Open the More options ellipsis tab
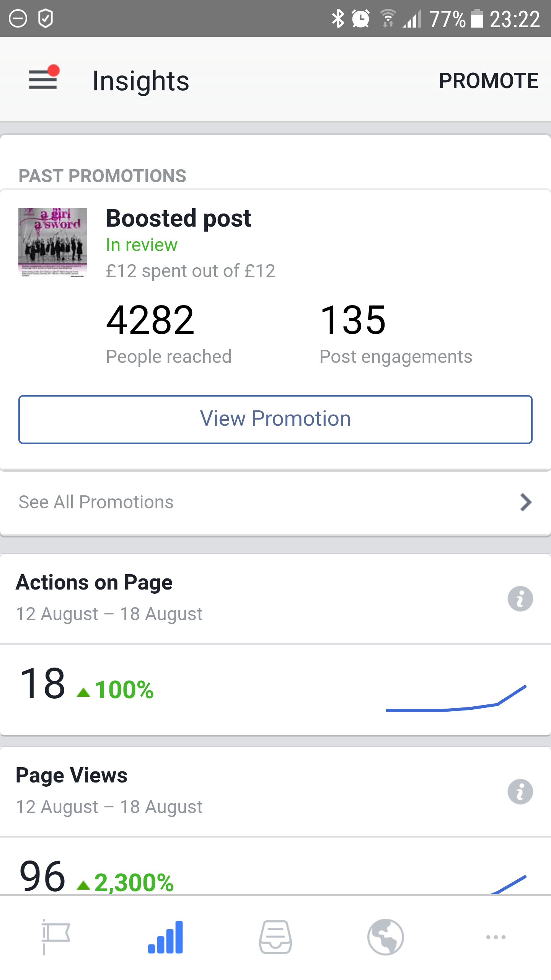This screenshot has width=551, height=980. coord(496,937)
